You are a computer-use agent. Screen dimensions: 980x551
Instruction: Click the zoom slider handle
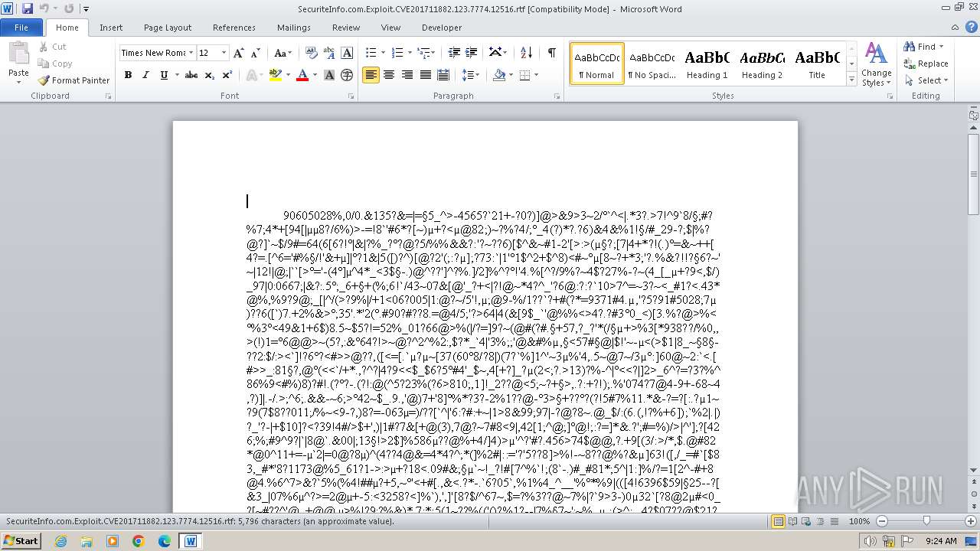(x=926, y=521)
